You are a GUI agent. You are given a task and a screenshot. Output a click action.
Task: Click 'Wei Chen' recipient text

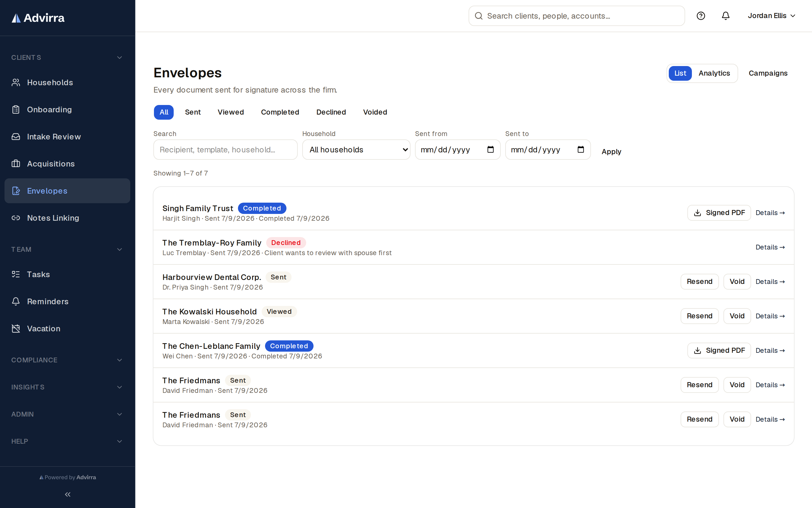click(x=178, y=356)
